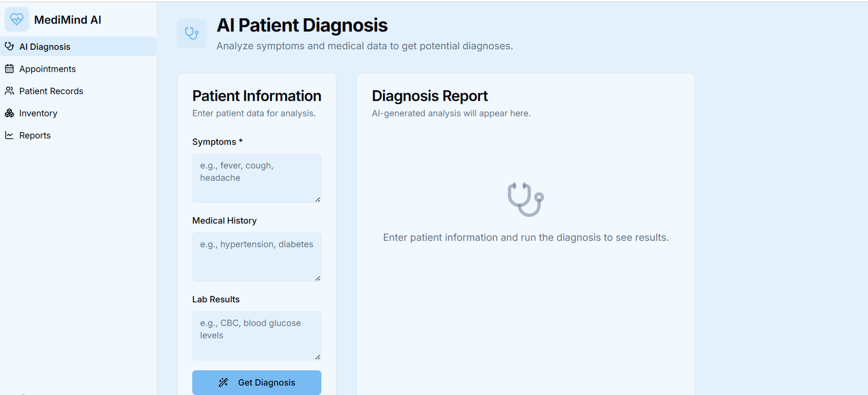This screenshot has width=868, height=395.
Task: Go to the Appointments section
Action: (x=48, y=69)
